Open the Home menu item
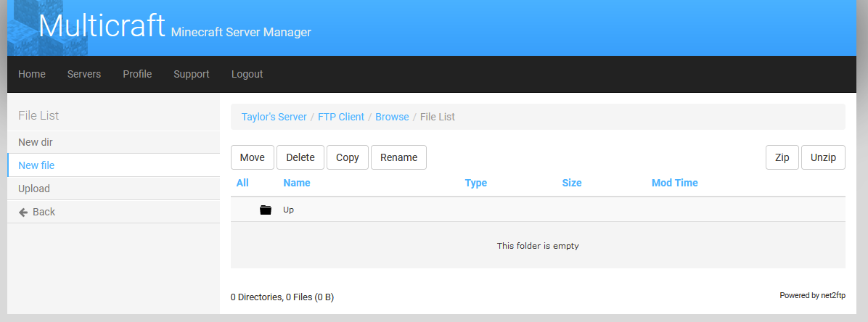Viewport: 868px width, 322px height. click(x=32, y=74)
